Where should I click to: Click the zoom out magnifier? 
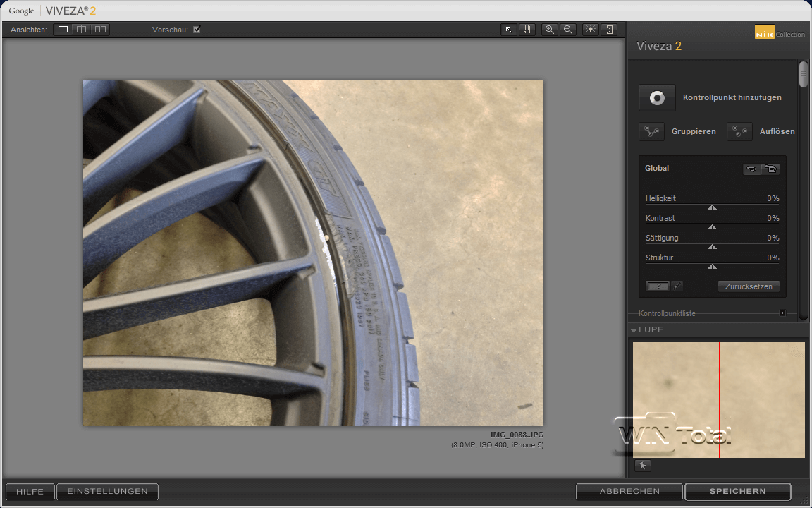coord(567,30)
